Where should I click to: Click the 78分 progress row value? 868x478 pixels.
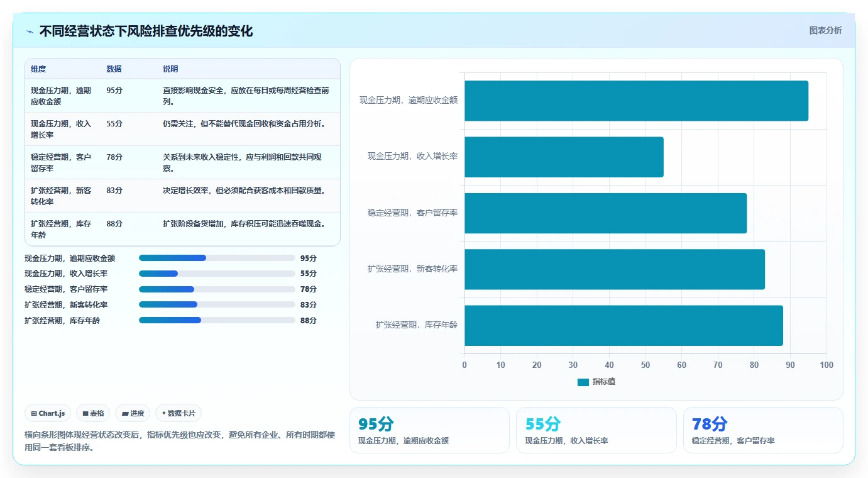click(x=309, y=289)
